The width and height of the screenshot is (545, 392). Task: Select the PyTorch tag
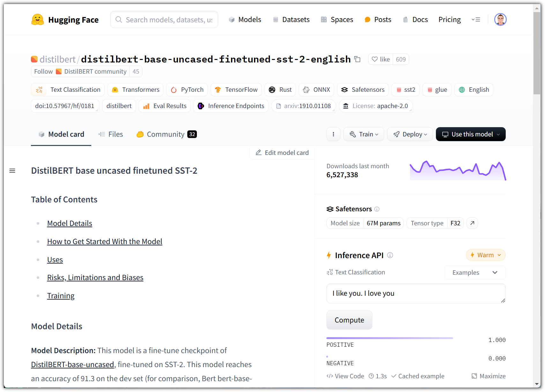187,90
